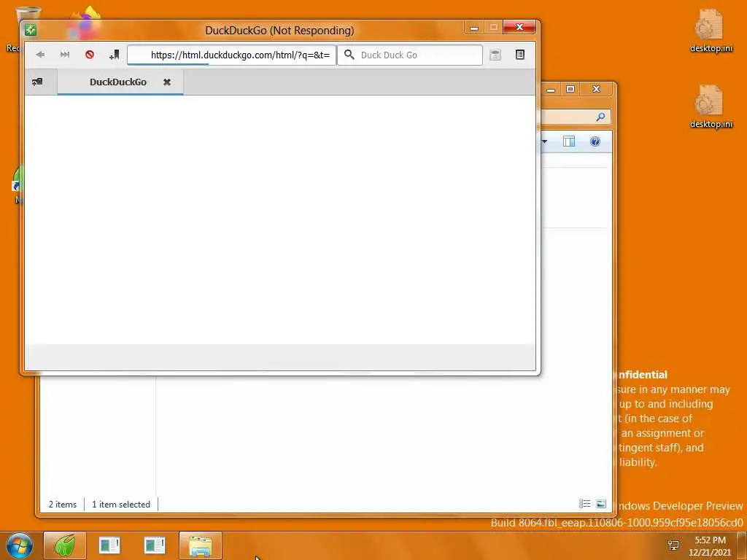Click '1 item selected' status text
Screen dimensions: 747x560
121,505
